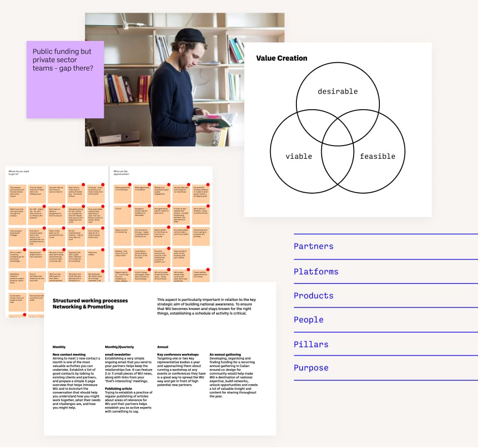The height and width of the screenshot is (448, 478).
Task: Click 'Structured working processes' heading
Action: 90,300
